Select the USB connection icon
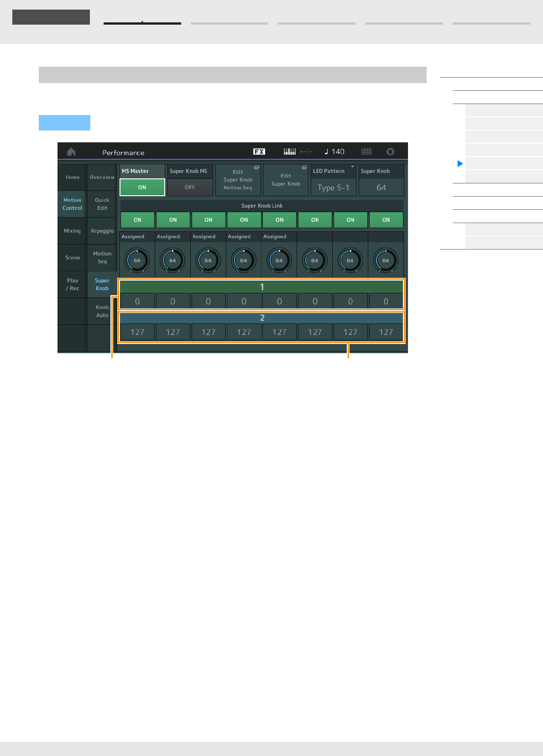The height and width of the screenshot is (756, 543). click(x=307, y=151)
